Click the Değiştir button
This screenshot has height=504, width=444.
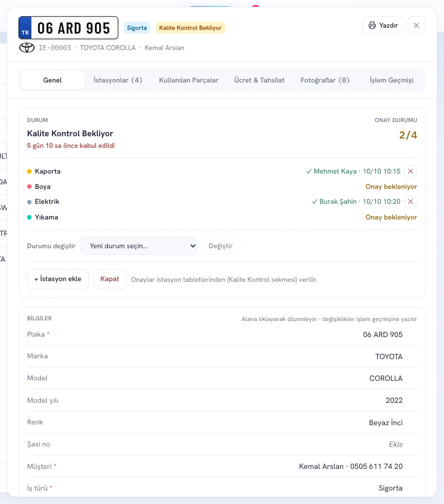point(221,246)
